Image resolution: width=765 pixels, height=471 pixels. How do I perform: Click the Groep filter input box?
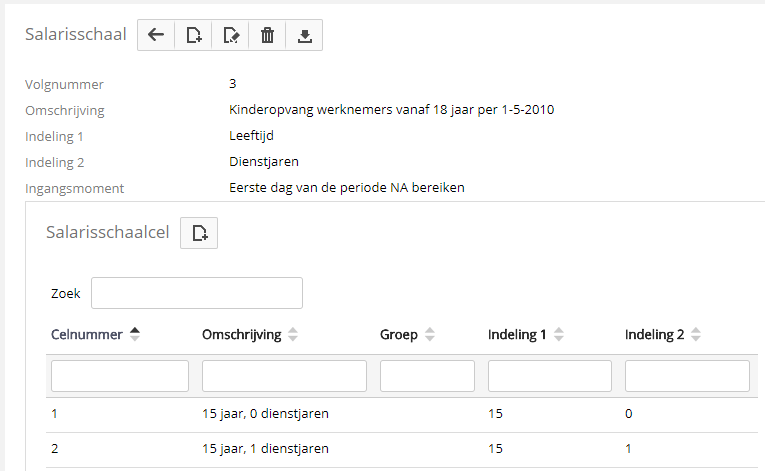coord(427,376)
